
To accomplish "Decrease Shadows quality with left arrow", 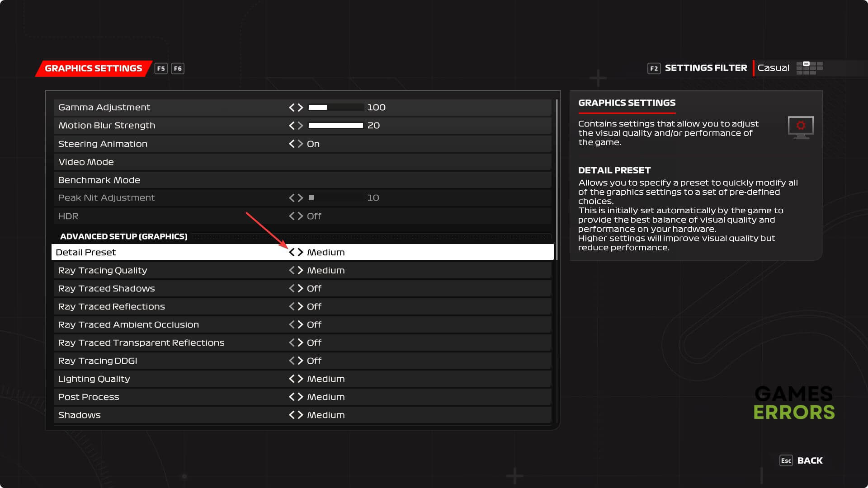I will pyautogui.click(x=292, y=415).
